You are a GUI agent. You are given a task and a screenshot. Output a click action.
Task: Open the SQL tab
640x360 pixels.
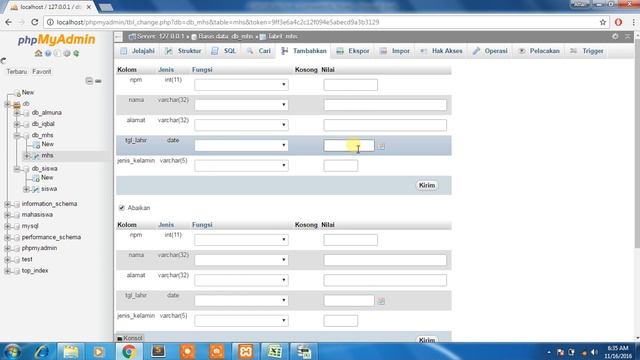point(224,51)
